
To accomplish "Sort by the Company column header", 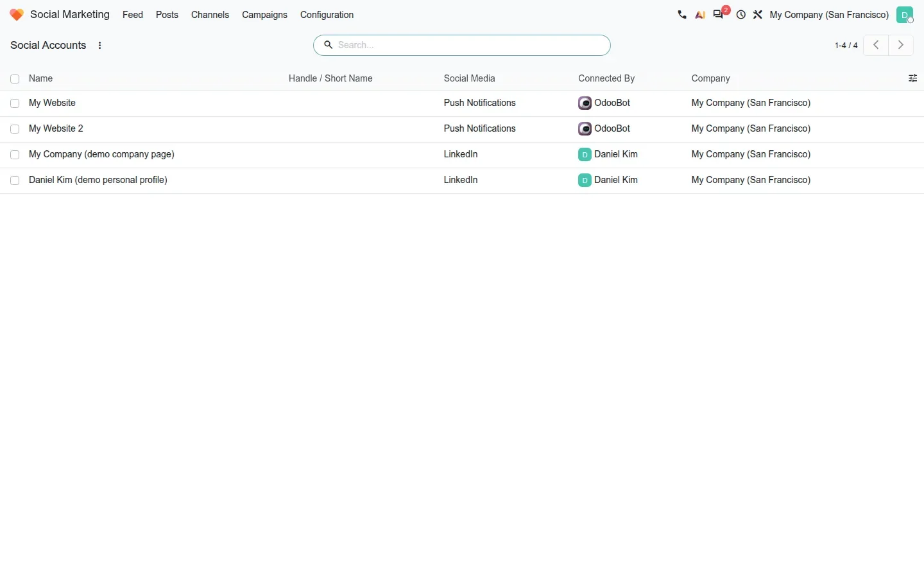I will pyautogui.click(x=710, y=78).
